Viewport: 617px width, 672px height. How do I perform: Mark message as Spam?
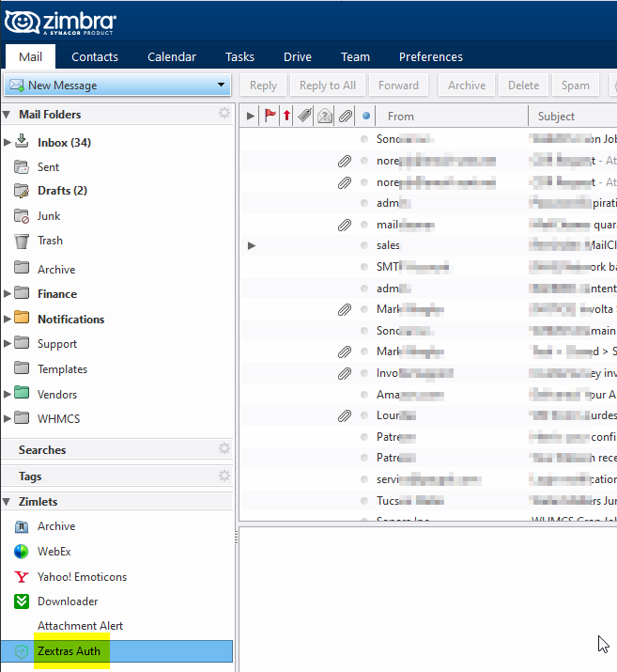pos(575,86)
